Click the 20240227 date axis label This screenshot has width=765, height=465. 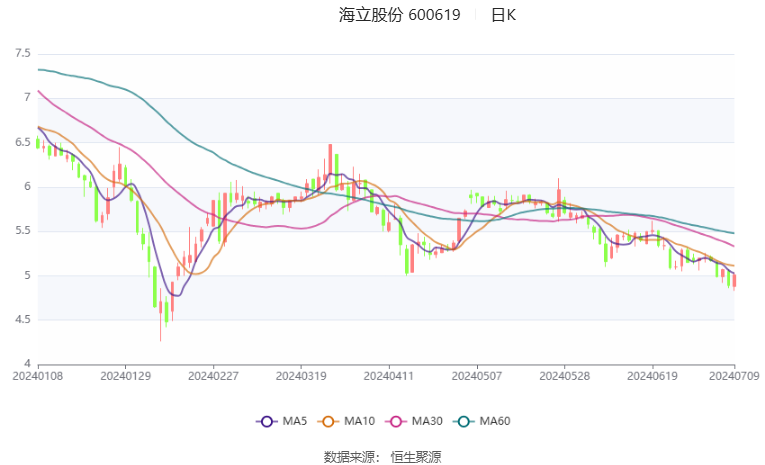click(x=213, y=376)
